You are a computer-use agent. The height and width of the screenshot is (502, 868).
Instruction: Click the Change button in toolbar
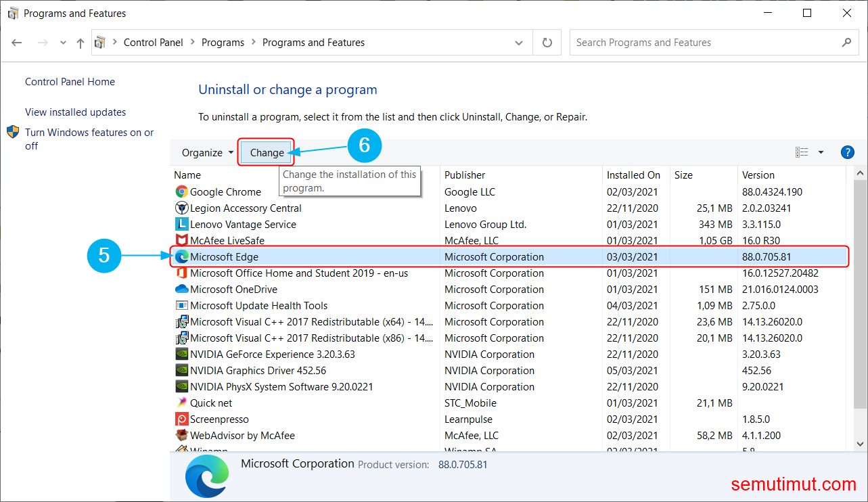(267, 153)
